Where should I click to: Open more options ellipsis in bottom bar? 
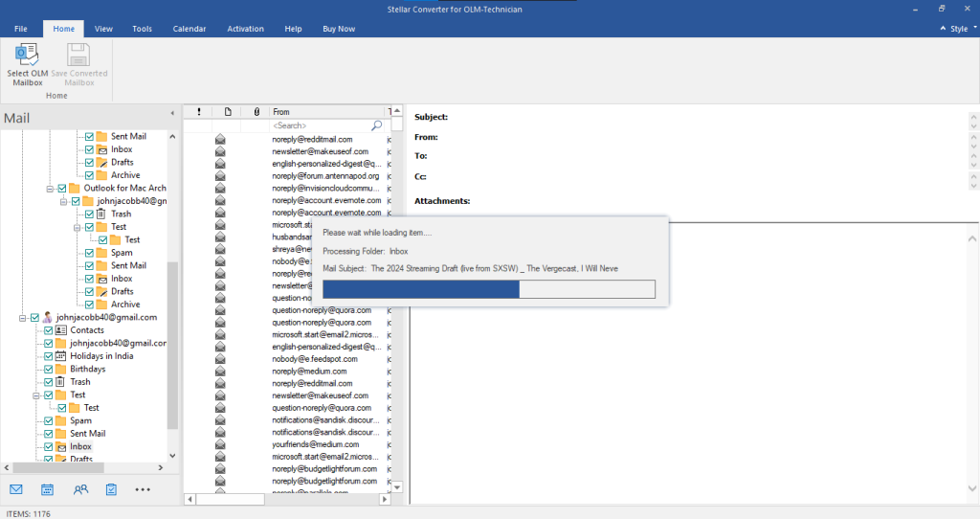143,489
